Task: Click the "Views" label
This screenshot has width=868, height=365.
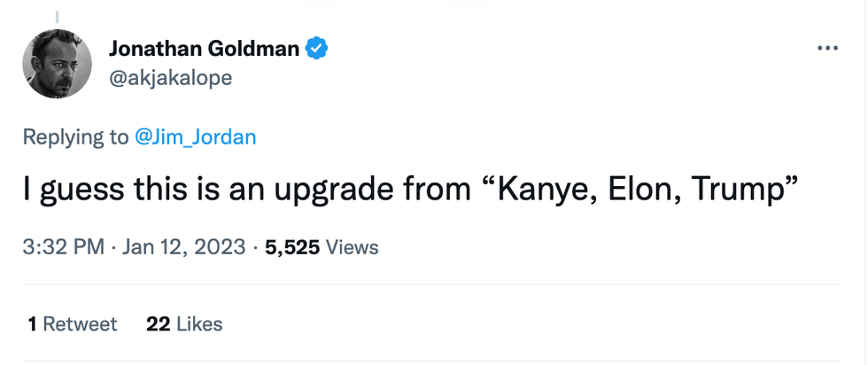Action: 353,247
